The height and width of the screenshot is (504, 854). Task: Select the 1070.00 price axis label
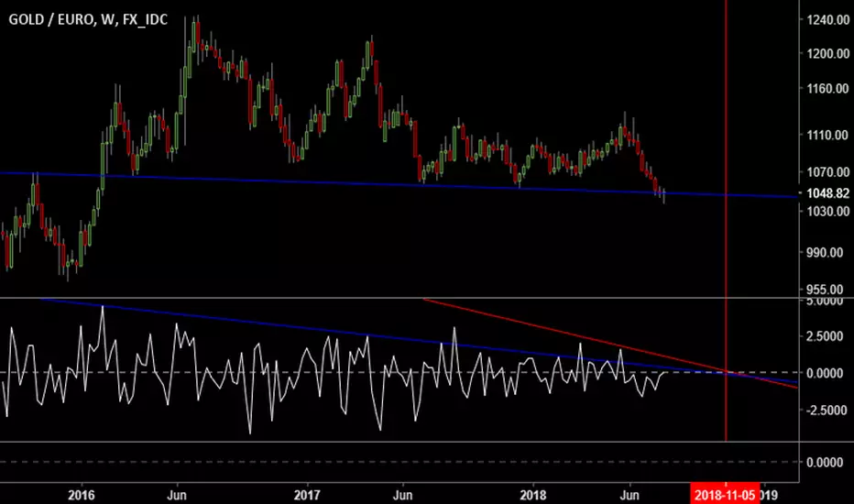(827, 171)
